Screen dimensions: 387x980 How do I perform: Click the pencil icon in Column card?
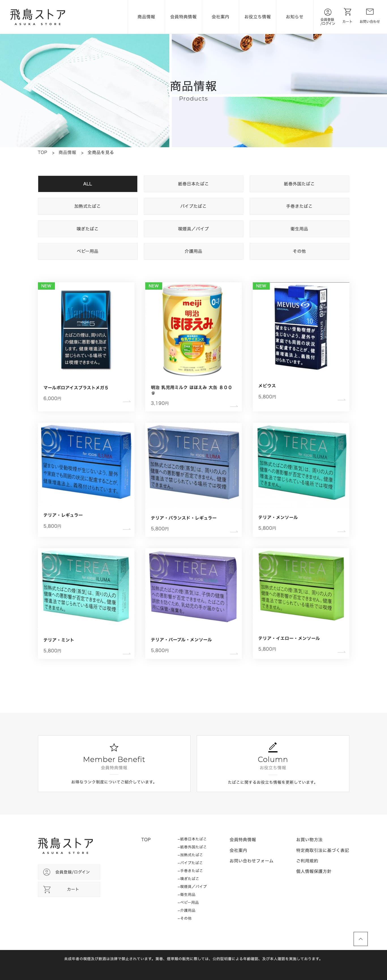click(x=273, y=747)
